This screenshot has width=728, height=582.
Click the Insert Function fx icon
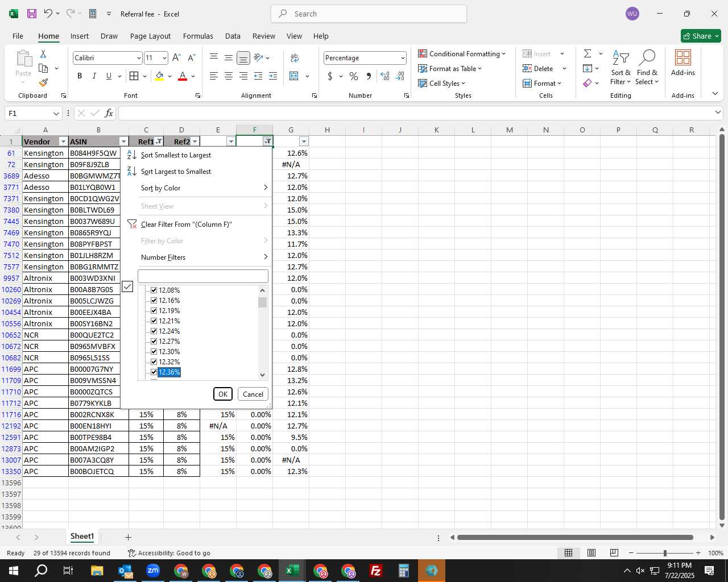point(109,113)
